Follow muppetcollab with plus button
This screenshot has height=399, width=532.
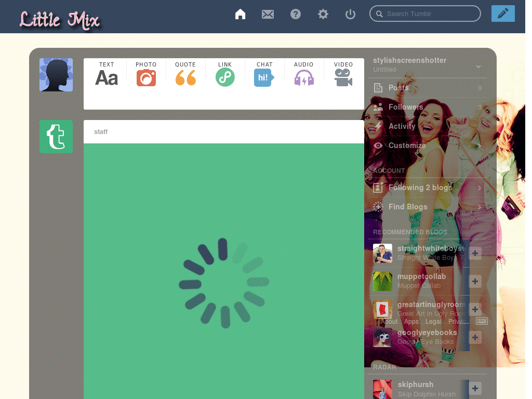click(x=475, y=281)
